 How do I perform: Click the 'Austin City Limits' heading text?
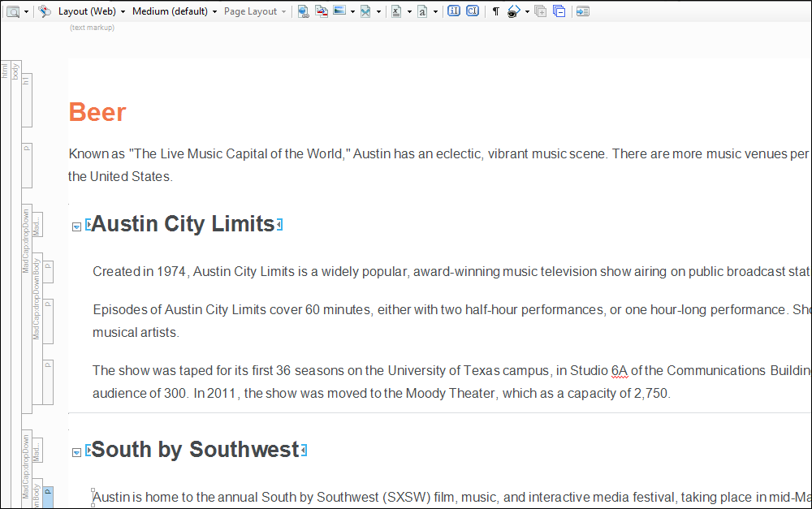coord(184,224)
